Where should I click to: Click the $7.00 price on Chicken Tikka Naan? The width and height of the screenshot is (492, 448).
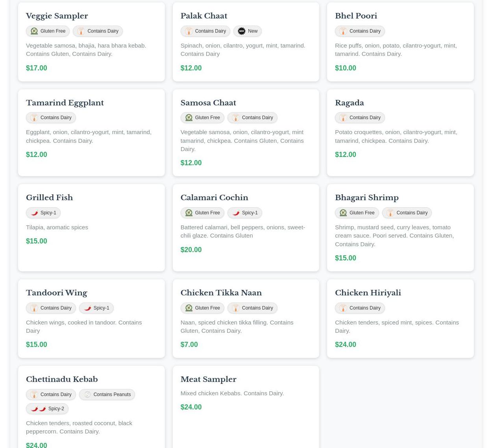[189, 345]
